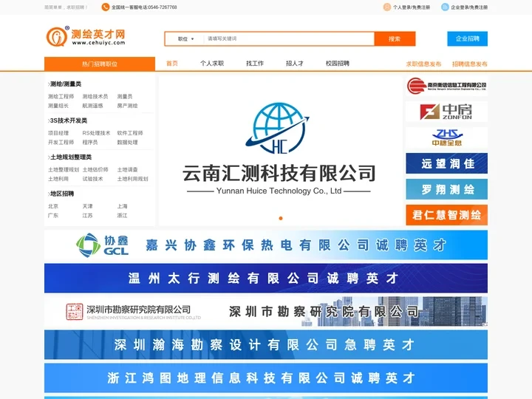Focus the keyword search input field

[289, 39]
